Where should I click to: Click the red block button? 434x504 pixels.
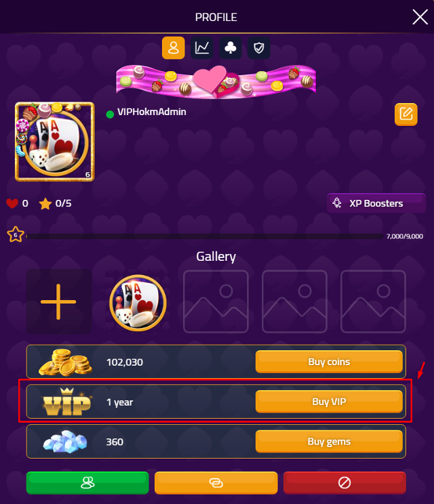pos(344,483)
